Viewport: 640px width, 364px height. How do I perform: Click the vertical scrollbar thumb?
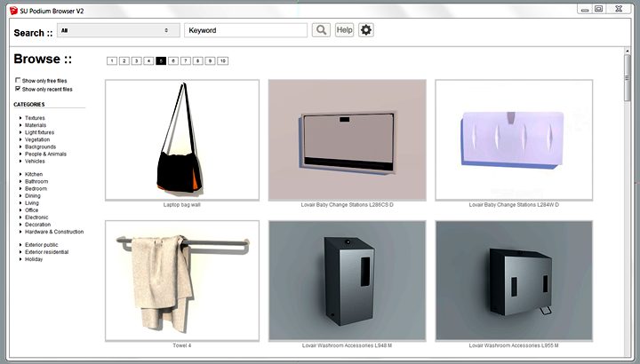pos(628,78)
